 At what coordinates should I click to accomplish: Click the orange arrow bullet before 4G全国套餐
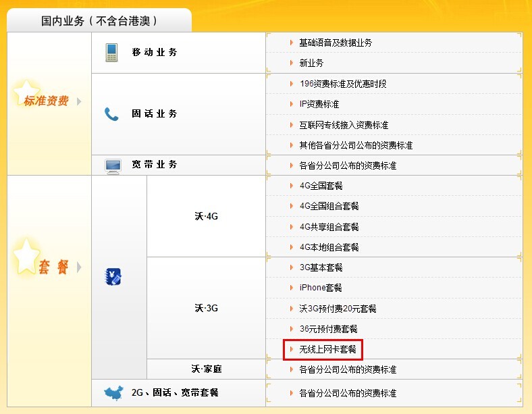click(x=292, y=185)
